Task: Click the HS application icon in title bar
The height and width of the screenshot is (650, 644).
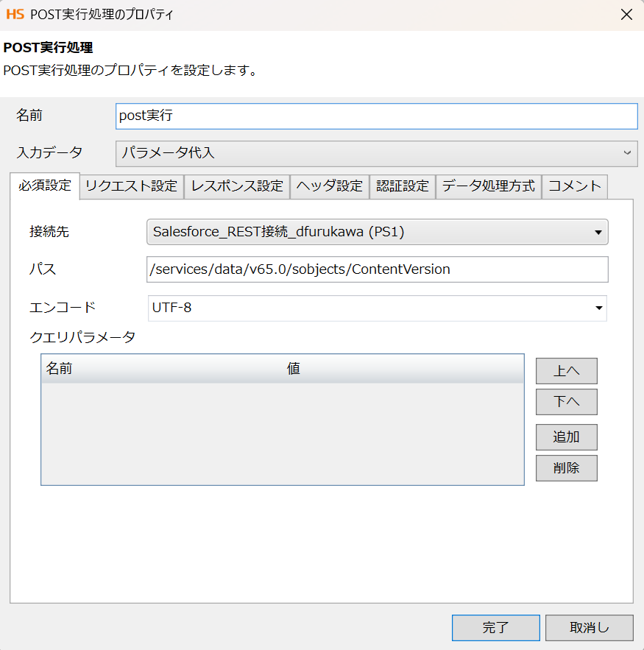Action: (x=15, y=15)
